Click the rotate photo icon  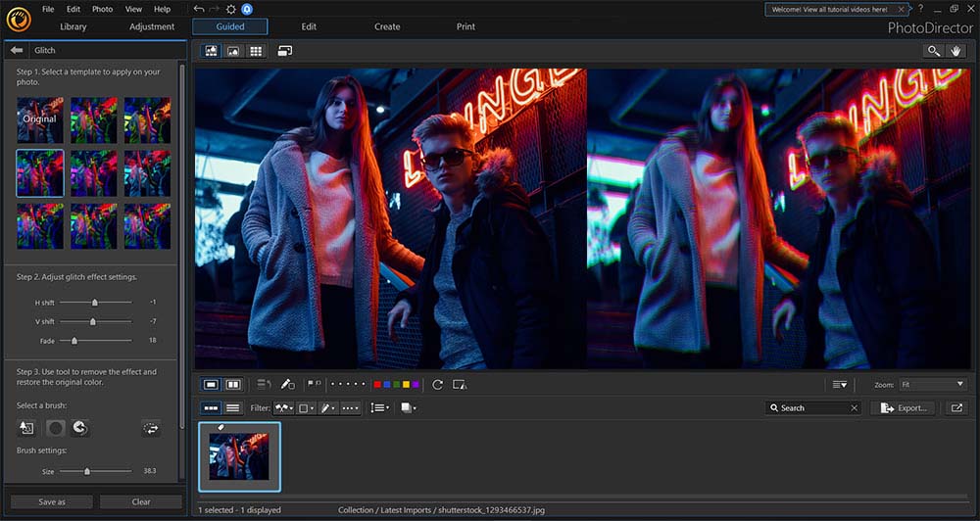(437, 385)
